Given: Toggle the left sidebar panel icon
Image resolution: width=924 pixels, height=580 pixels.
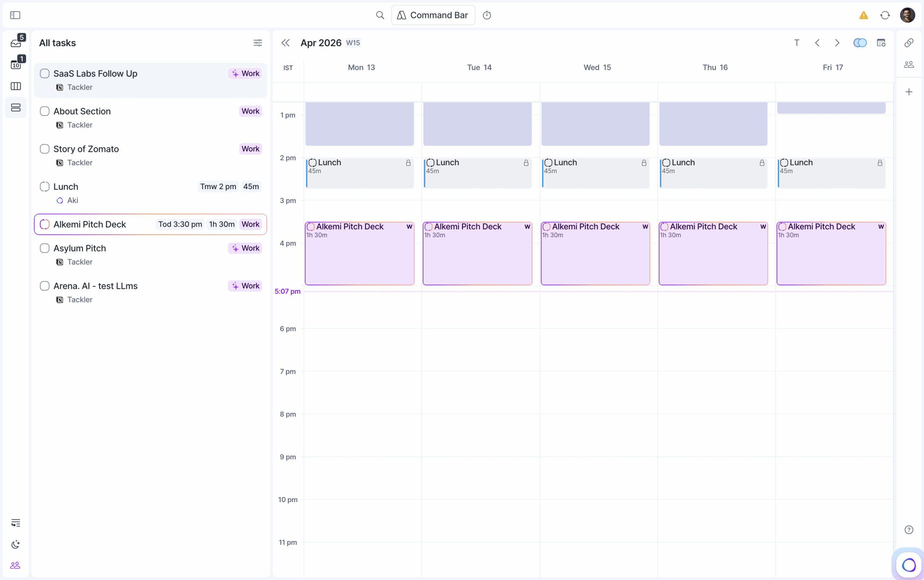Looking at the screenshot, I should (15, 15).
